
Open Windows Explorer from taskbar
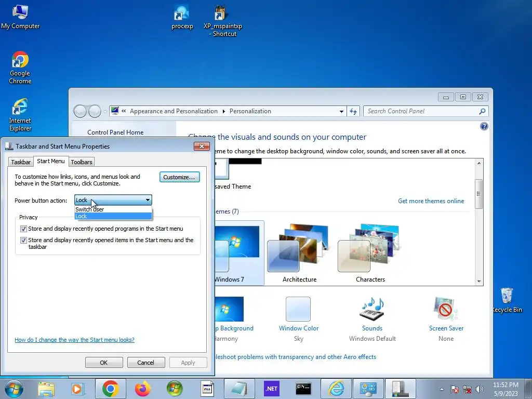pyautogui.click(x=46, y=389)
